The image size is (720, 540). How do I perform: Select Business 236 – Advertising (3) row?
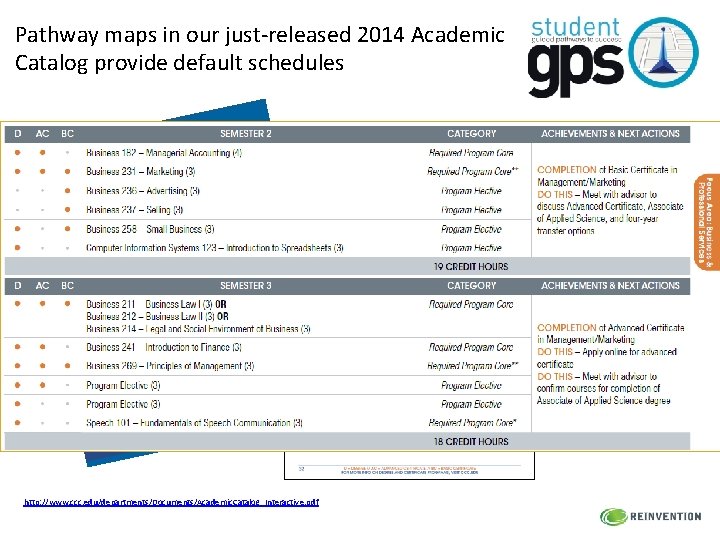click(x=268, y=191)
